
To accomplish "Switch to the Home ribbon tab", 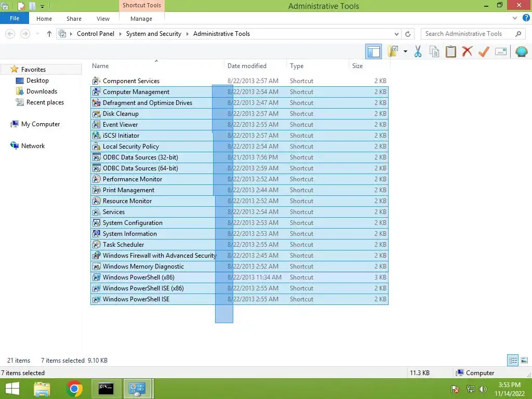I will point(44,19).
